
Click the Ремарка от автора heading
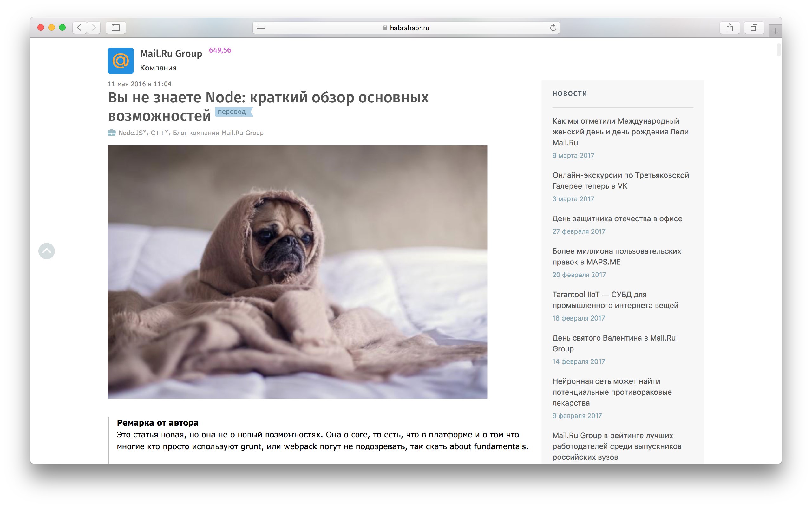pos(158,422)
